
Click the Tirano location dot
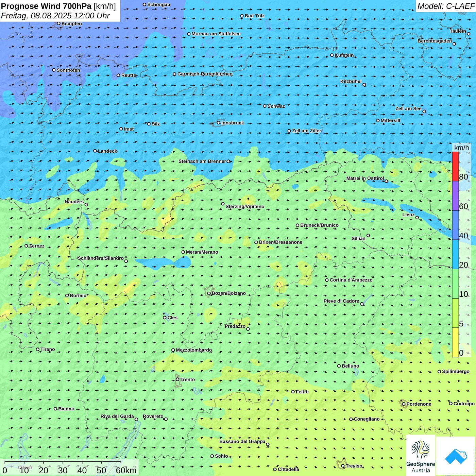[x=38, y=349]
